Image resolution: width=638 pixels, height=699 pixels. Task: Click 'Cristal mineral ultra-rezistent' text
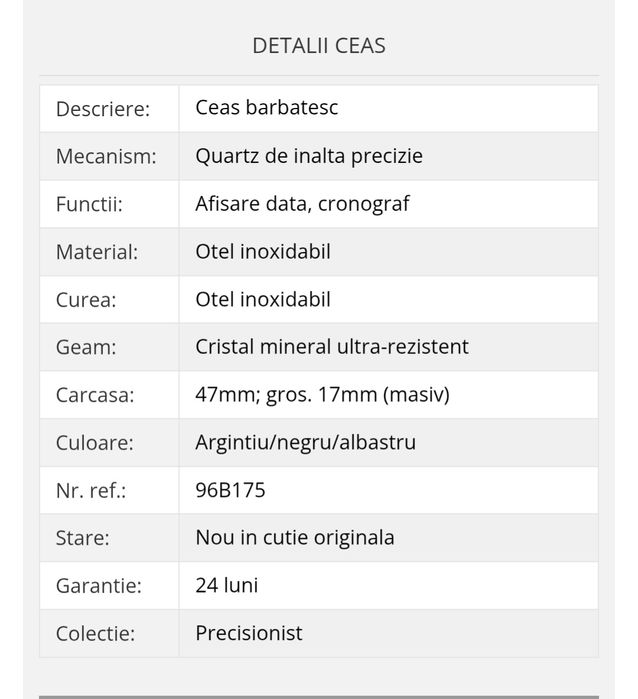(332, 347)
